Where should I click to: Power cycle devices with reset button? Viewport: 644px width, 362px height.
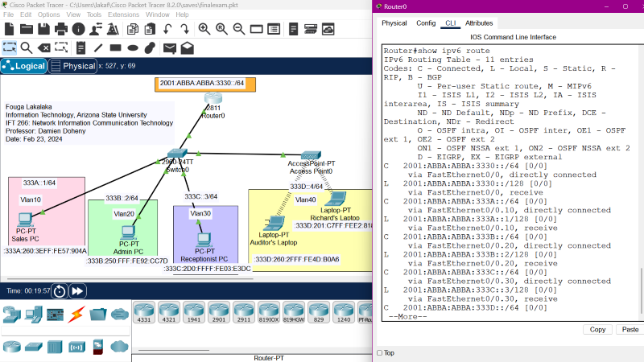pos(59,291)
